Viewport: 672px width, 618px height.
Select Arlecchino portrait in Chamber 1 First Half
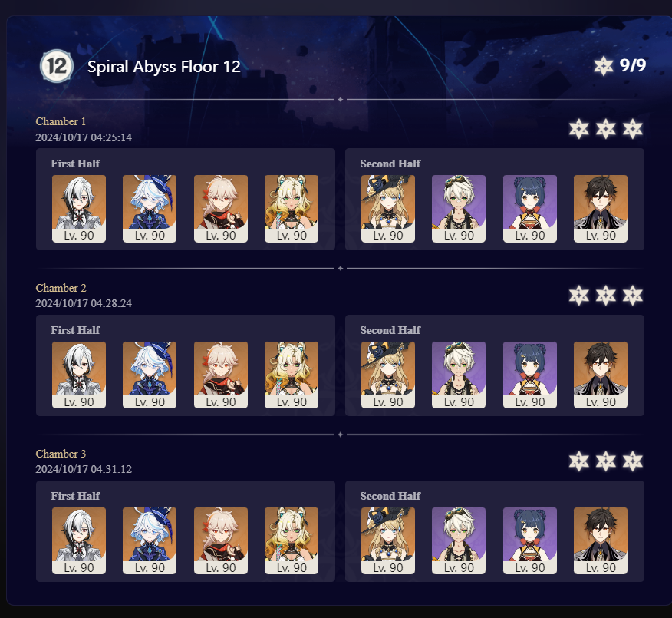[x=79, y=208]
